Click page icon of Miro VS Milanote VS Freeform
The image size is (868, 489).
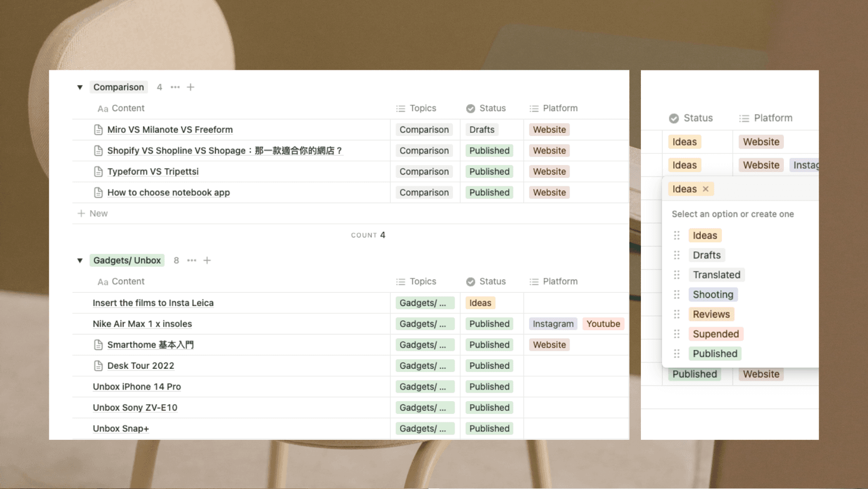pos(98,130)
